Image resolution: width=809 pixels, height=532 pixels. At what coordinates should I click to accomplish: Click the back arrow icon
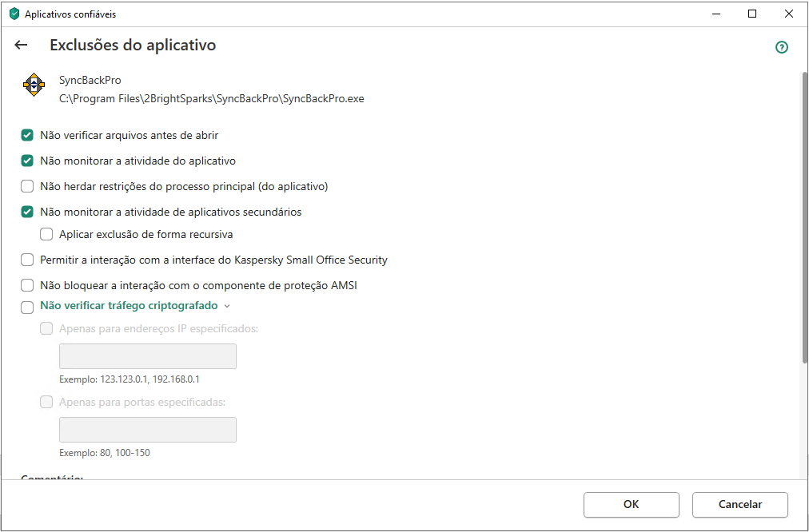coord(22,46)
